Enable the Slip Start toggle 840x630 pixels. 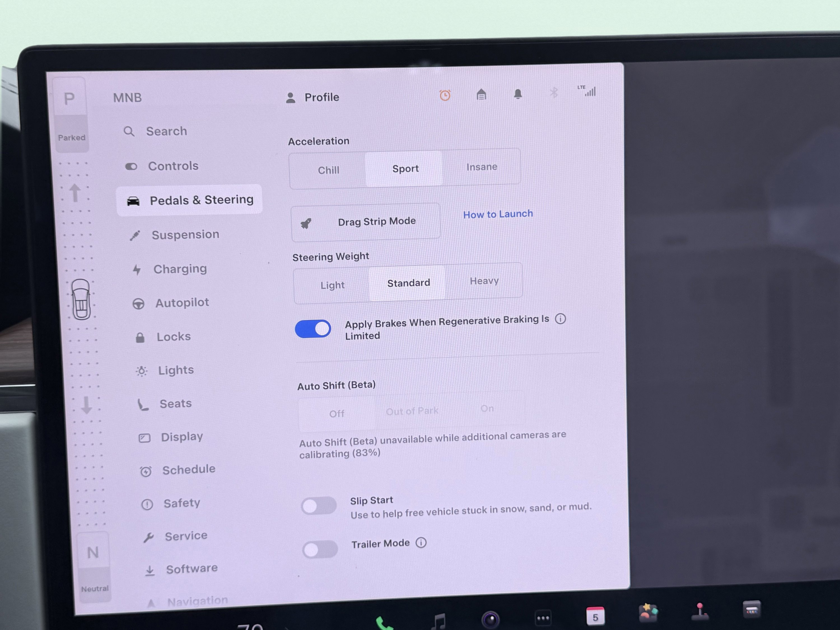[319, 506]
